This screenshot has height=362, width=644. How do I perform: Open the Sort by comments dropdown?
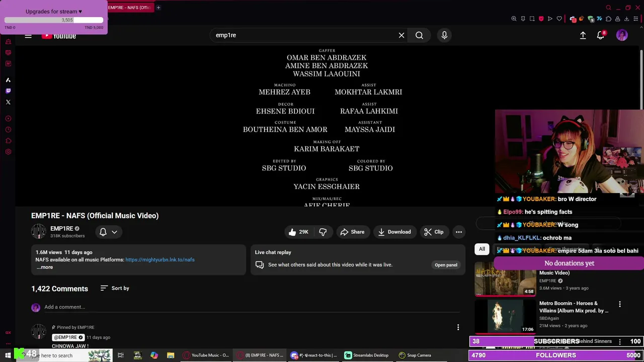click(x=115, y=288)
